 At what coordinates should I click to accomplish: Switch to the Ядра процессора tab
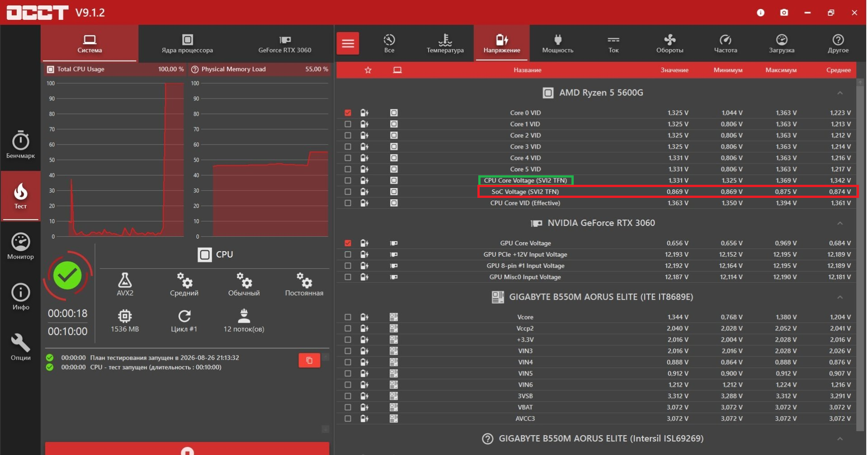click(x=187, y=43)
